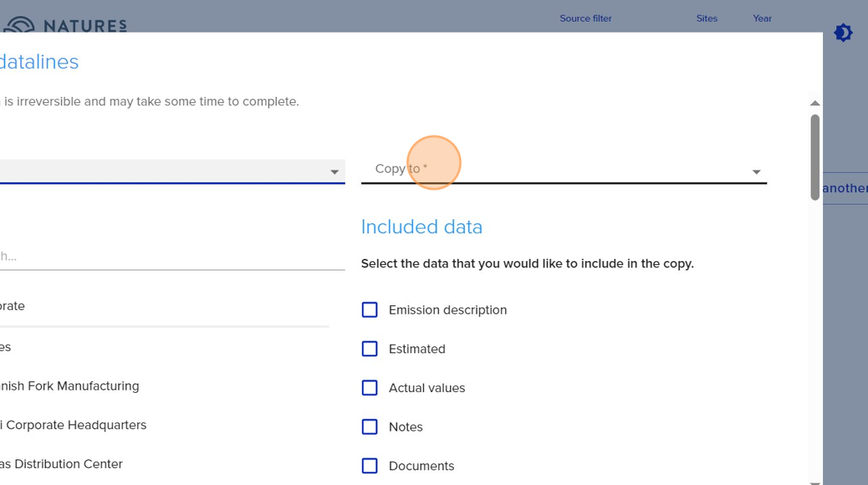The height and width of the screenshot is (485, 868).
Task: Open the Year filter
Action: click(x=762, y=19)
